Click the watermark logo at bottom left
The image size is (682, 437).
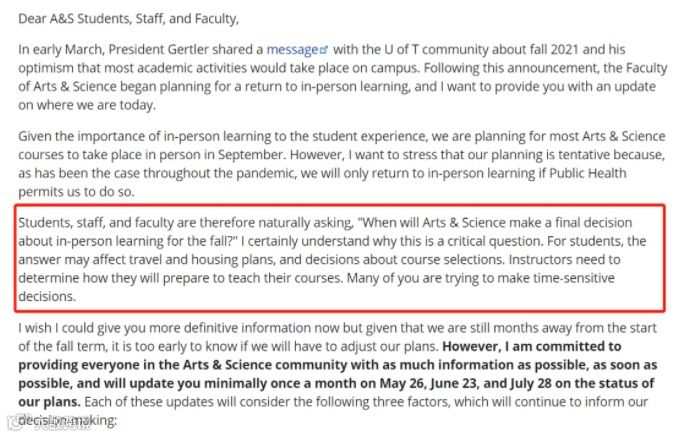(x=28, y=427)
